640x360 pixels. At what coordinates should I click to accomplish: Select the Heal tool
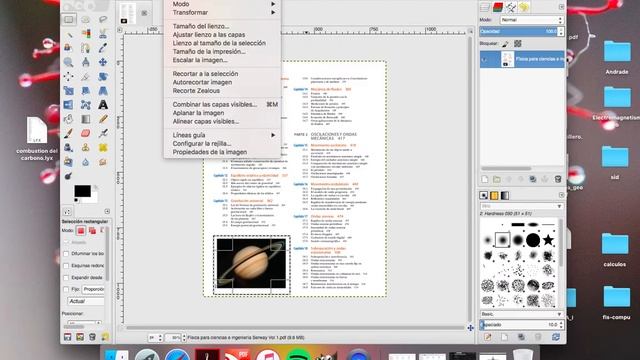click(x=103, y=147)
